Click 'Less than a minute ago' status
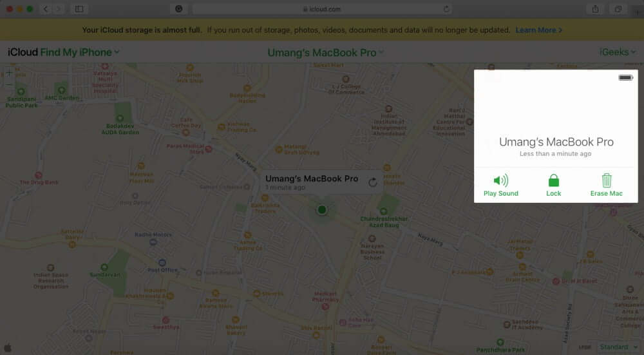Image resolution: width=644 pixels, height=355 pixels. coord(555,154)
